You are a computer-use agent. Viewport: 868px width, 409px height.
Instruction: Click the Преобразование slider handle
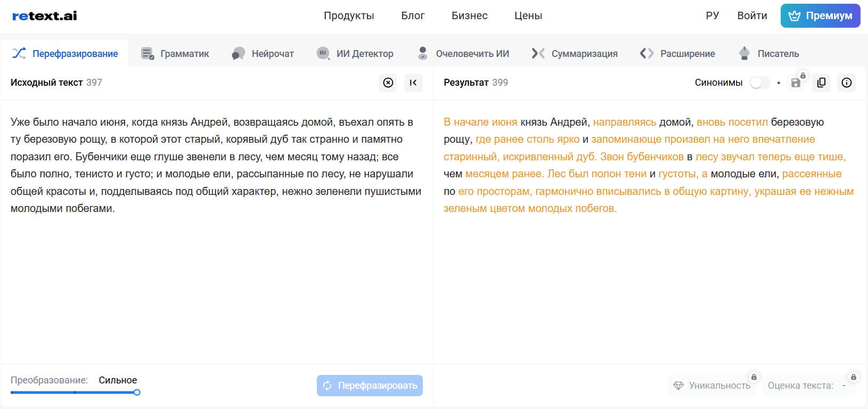(137, 392)
